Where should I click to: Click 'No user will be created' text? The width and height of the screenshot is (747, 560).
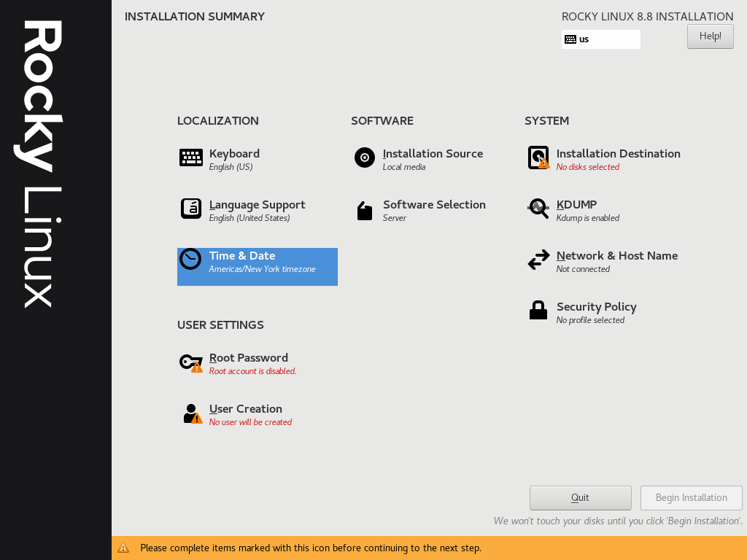tap(250, 422)
